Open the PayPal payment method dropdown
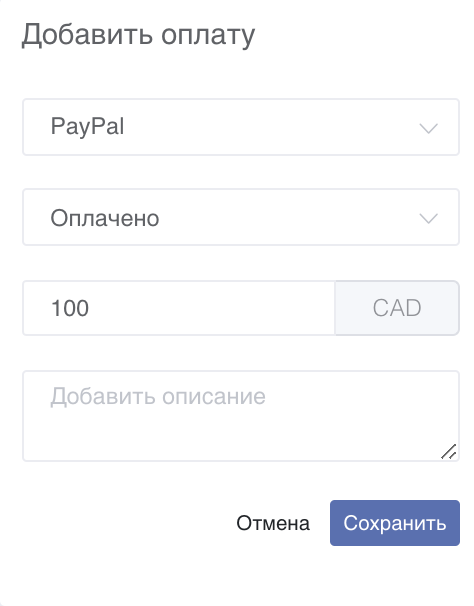This screenshot has height=606, width=474. point(241,127)
